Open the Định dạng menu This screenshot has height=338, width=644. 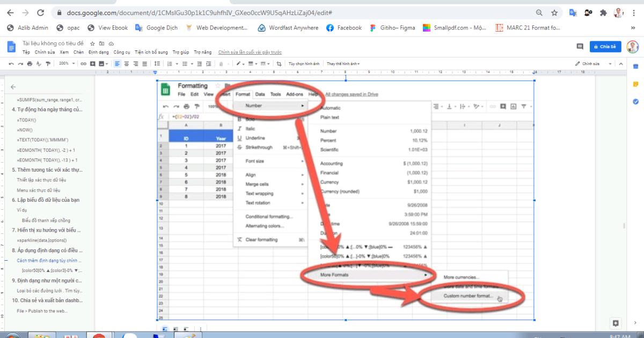tap(98, 52)
